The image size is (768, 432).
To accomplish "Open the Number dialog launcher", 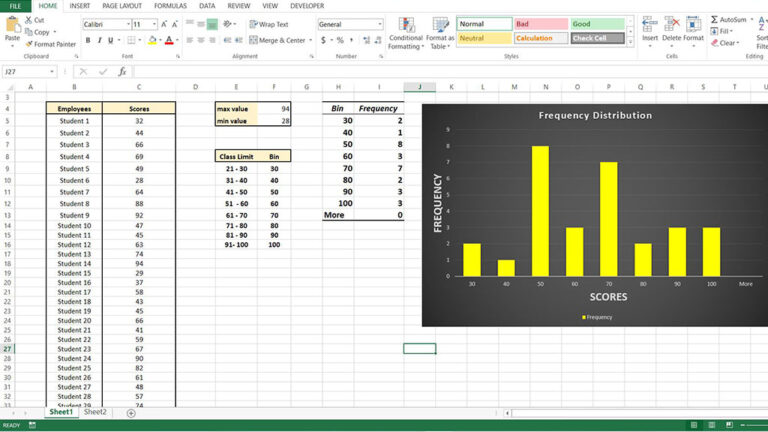I will click(381, 57).
